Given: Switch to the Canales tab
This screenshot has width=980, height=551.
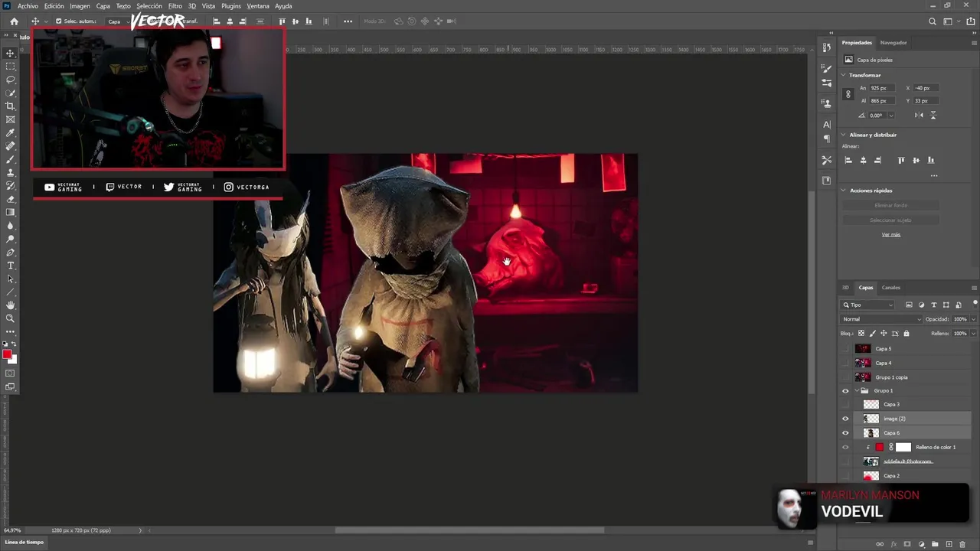Looking at the screenshot, I should pyautogui.click(x=891, y=288).
